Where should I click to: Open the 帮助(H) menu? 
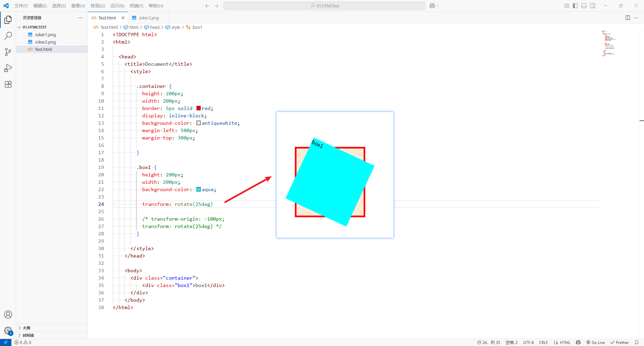[x=156, y=6]
